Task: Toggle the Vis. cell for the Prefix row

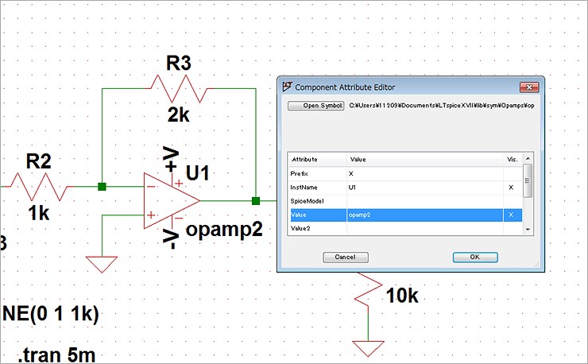Action: (511, 173)
